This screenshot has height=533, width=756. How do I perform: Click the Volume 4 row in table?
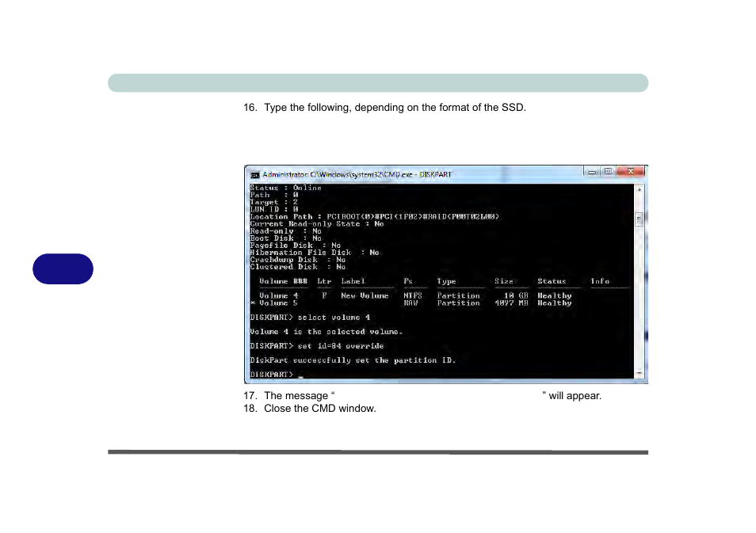click(x=415, y=296)
